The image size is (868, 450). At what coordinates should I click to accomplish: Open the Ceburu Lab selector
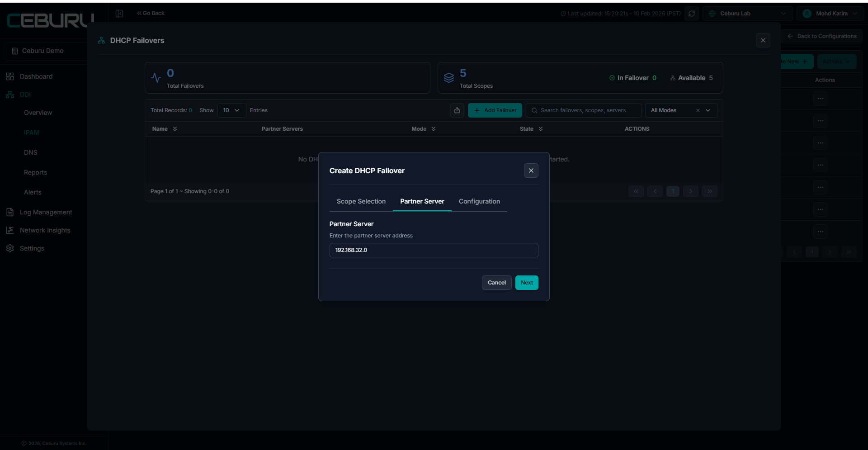pos(747,14)
